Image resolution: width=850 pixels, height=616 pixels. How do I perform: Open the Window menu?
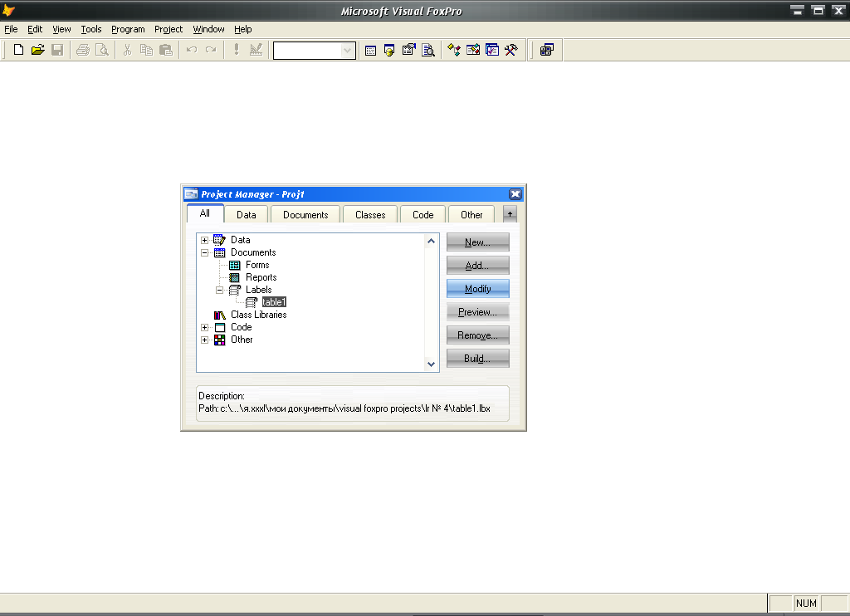tap(208, 29)
